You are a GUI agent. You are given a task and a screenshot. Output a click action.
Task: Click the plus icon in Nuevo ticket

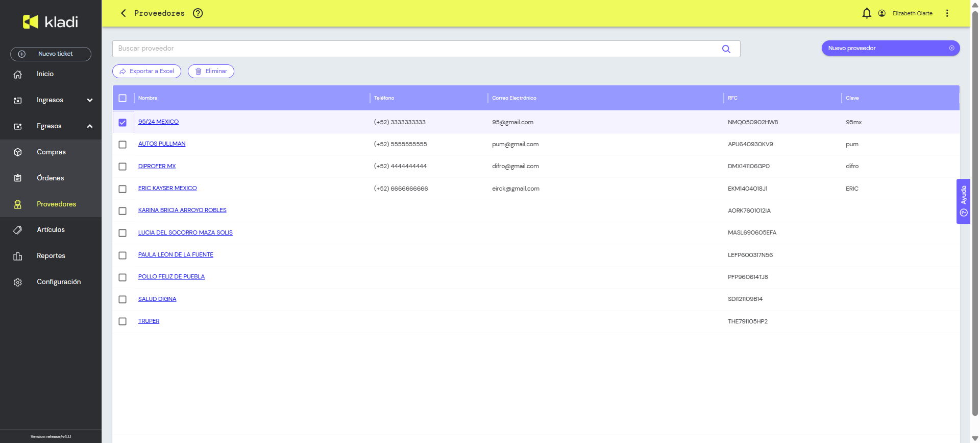22,54
